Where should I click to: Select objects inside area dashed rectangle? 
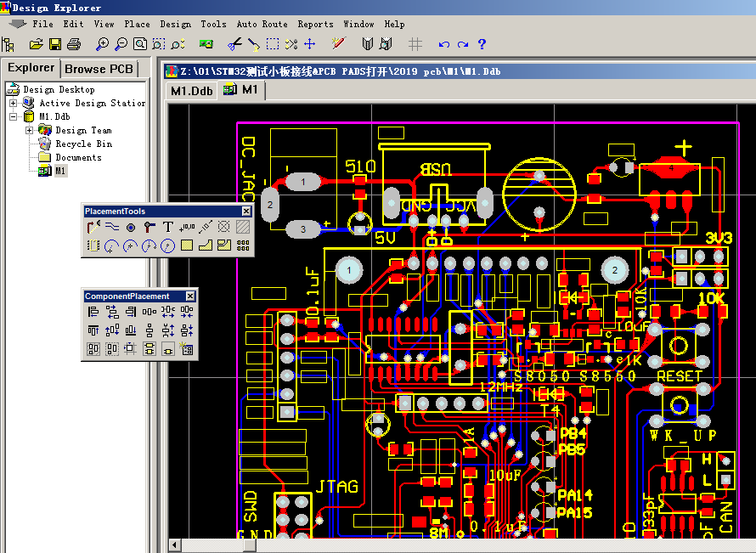(x=273, y=44)
